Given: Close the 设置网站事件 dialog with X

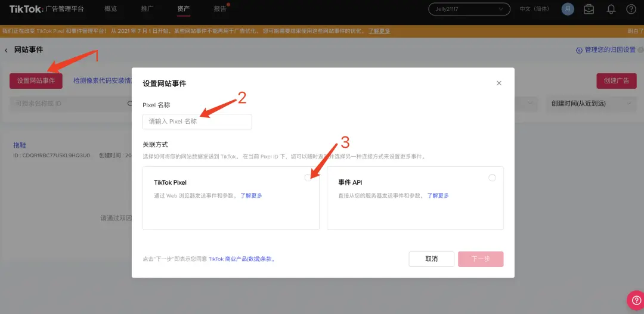Looking at the screenshot, I should tap(499, 83).
